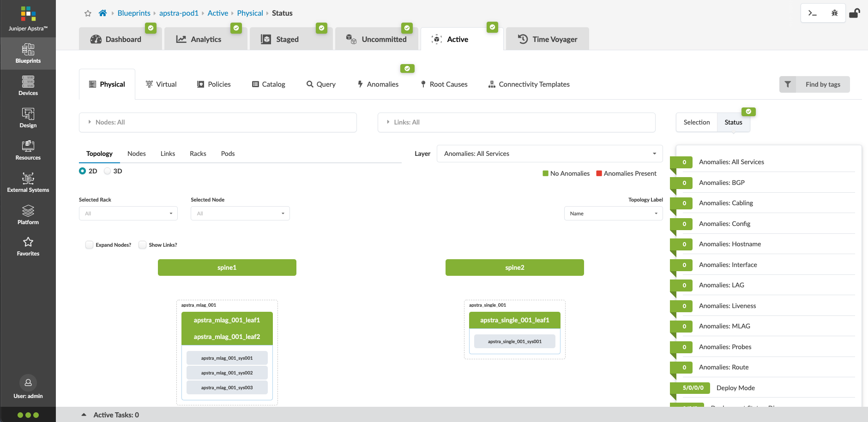Open Resources in the sidebar

(x=28, y=150)
